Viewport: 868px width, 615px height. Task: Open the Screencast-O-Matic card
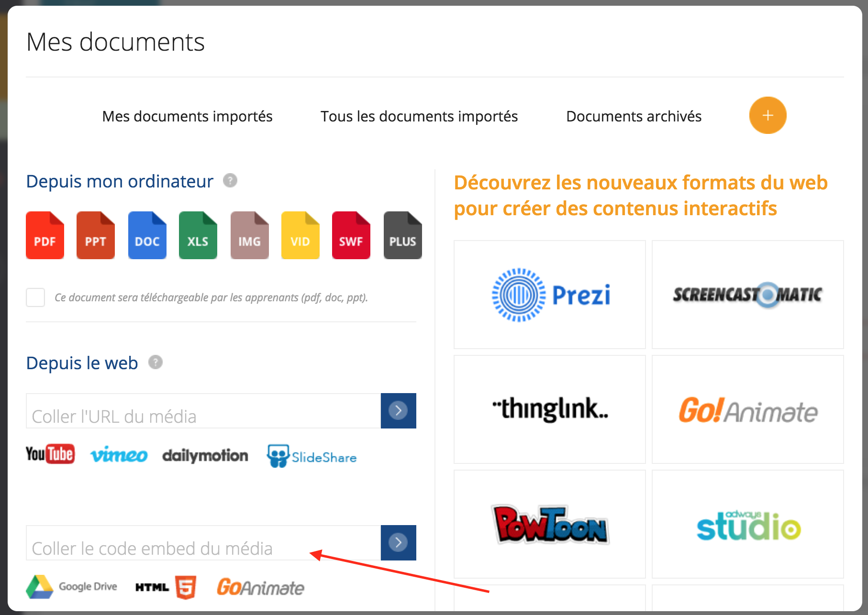point(748,295)
